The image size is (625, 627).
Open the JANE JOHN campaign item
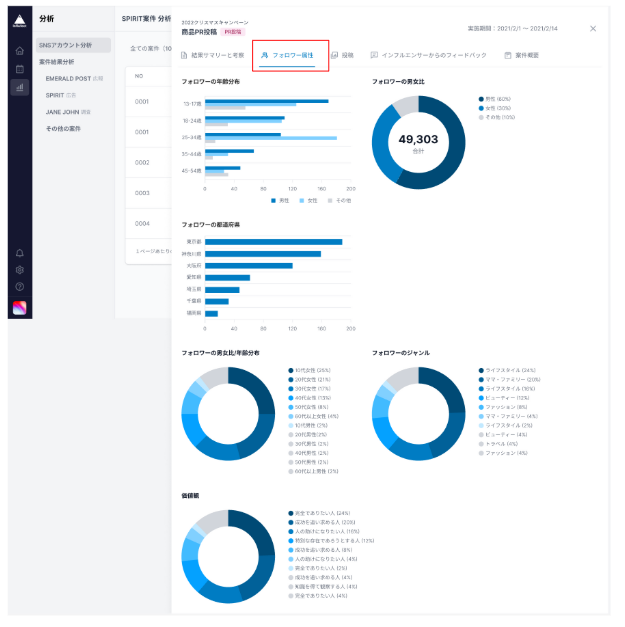68,112
